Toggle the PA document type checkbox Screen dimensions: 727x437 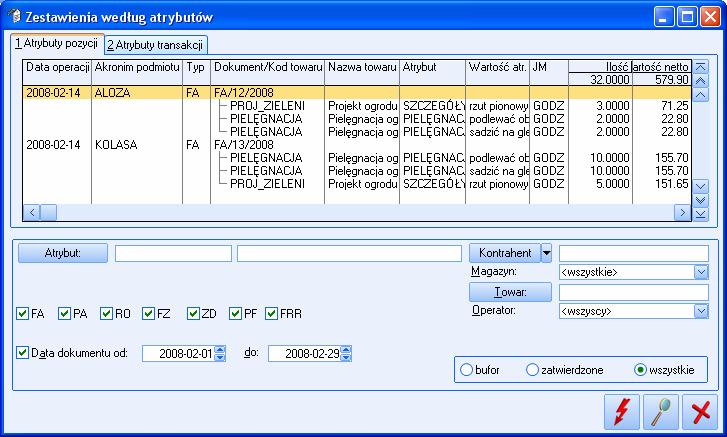[64, 314]
